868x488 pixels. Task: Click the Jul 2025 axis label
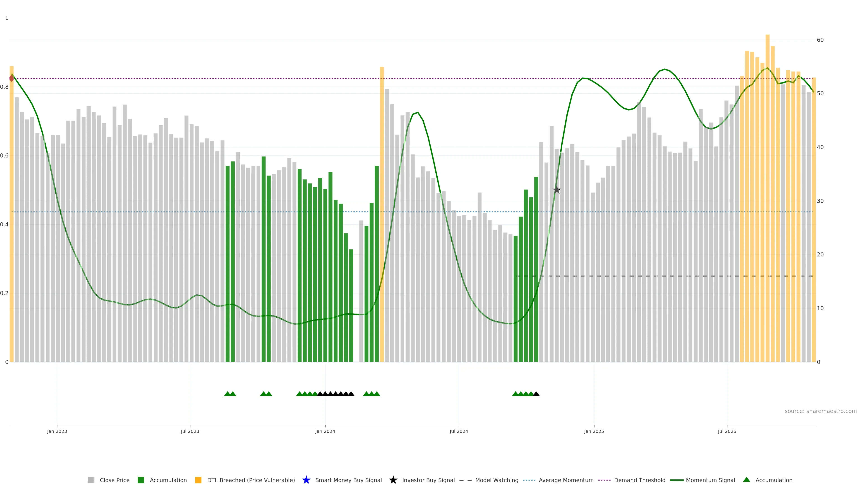[727, 431]
